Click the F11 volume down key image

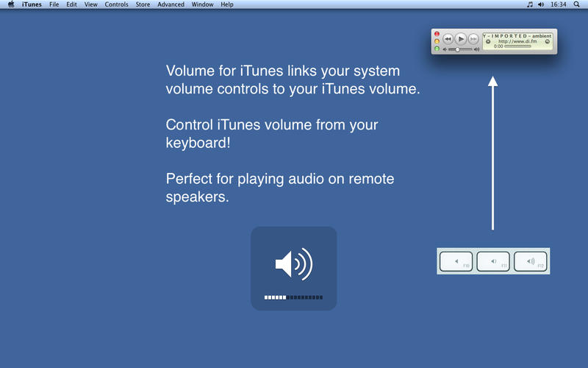click(x=493, y=261)
